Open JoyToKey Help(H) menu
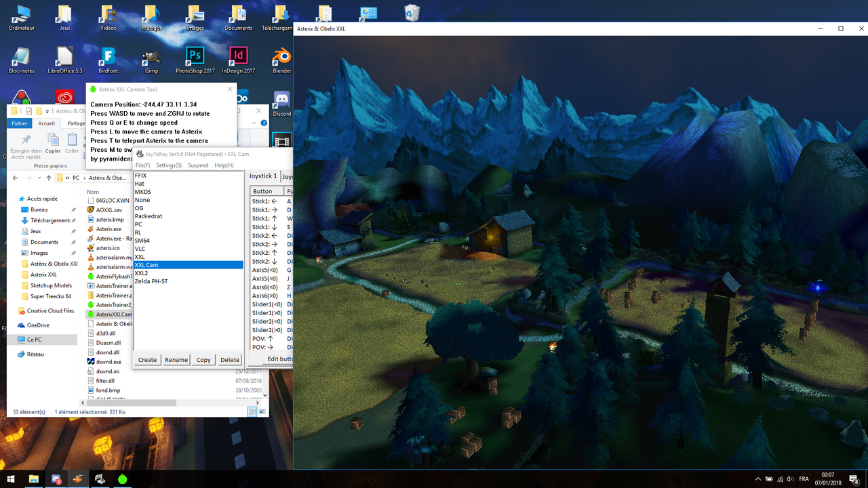 click(x=224, y=165)
